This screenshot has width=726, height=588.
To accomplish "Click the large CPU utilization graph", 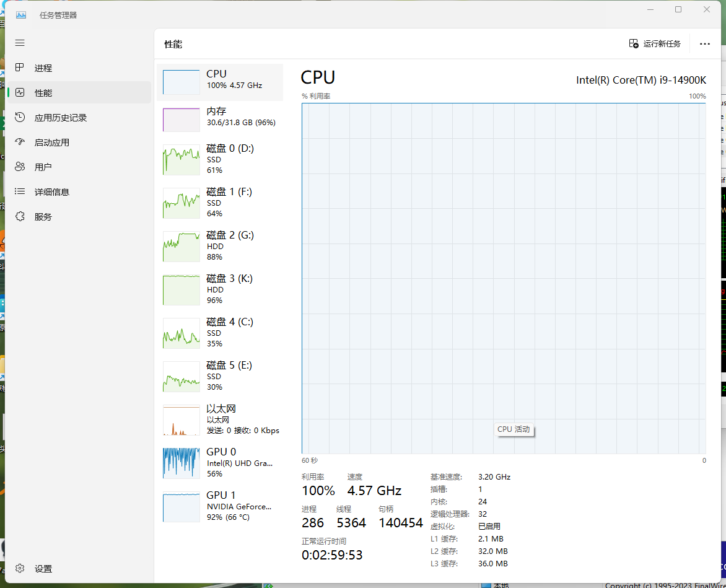I will (504, 278).
